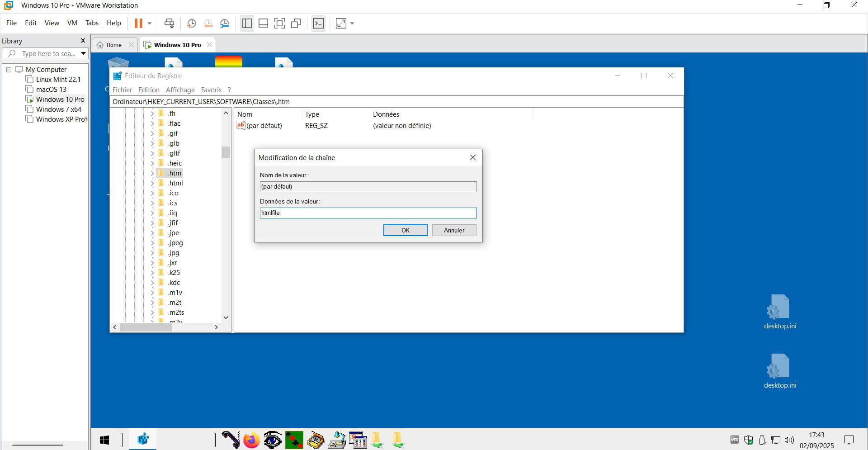
Task: Close the Modification de la chaîne dialog
Action: pos(473,157)
